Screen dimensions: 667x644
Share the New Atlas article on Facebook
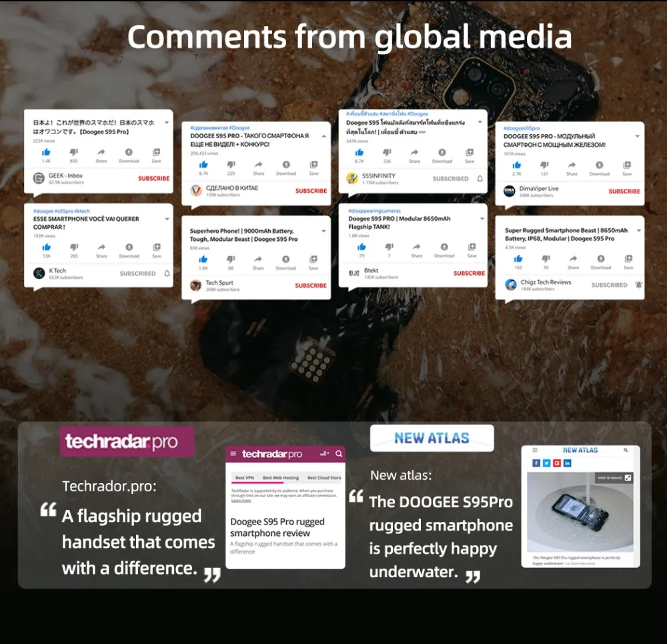point(536,463)
